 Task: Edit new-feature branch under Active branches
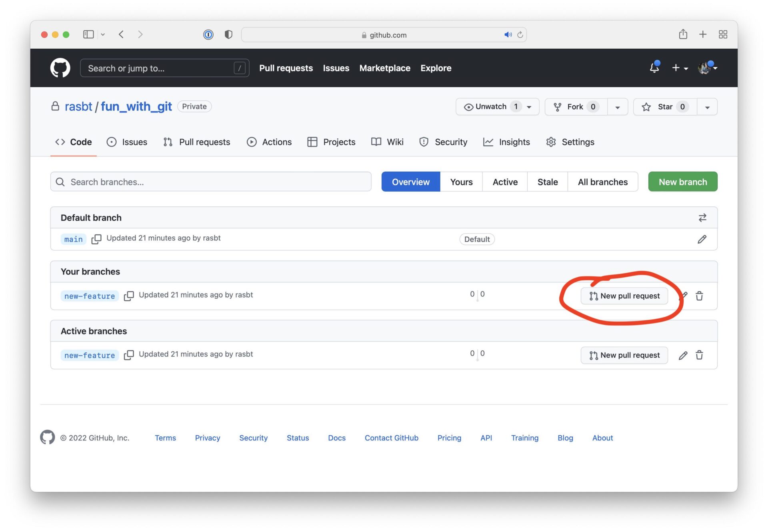tap(683, 355)
